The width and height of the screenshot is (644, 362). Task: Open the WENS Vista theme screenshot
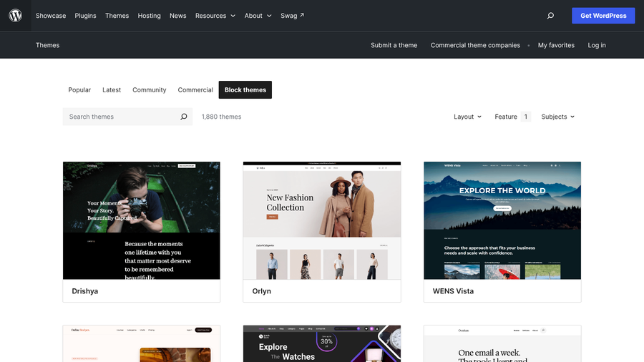(502, 220)
